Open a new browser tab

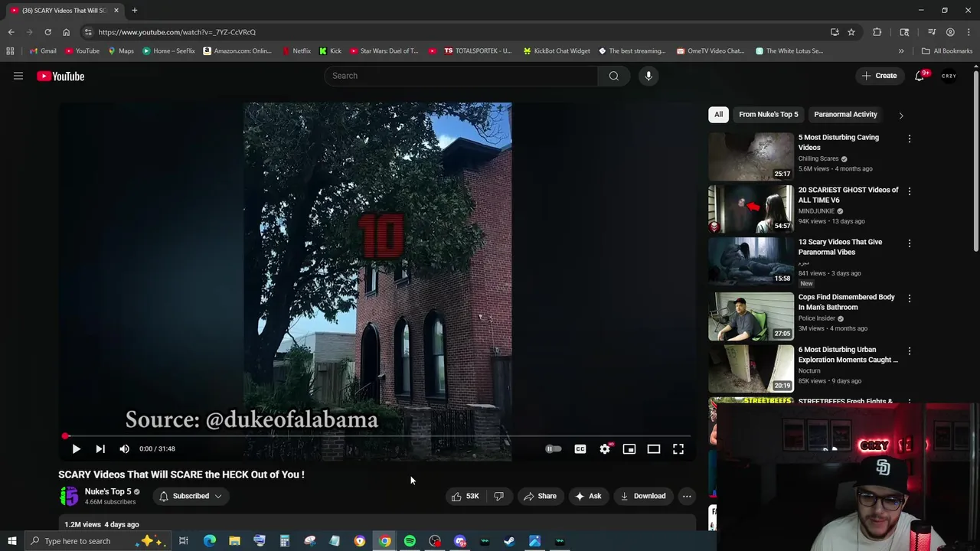click(134, 11)
